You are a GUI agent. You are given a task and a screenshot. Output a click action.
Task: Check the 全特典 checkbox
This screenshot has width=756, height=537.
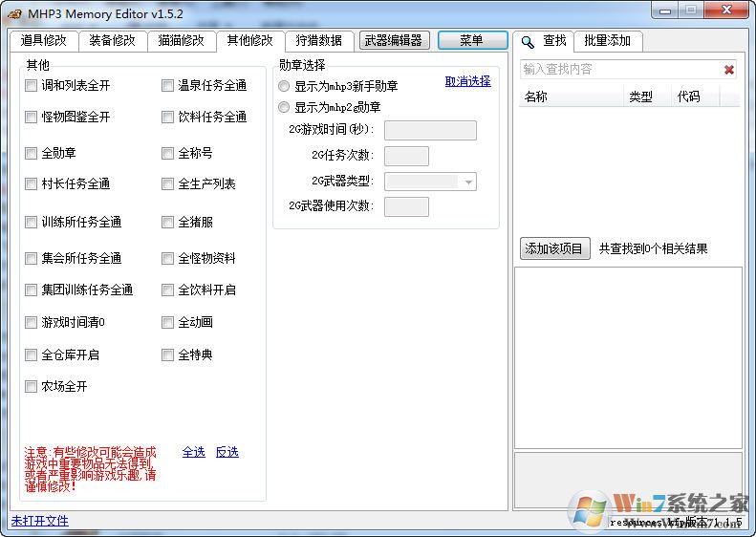pos(167,354)
